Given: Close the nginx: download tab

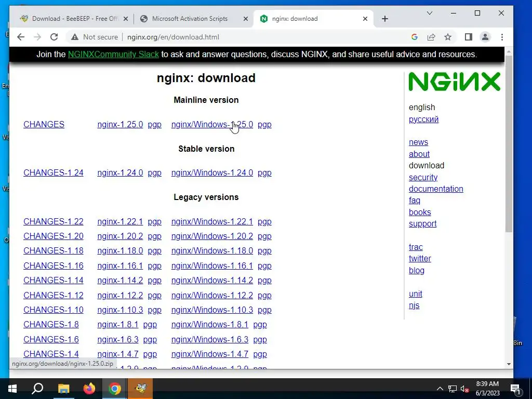Looking at the screenshot, I should point(365,19).
